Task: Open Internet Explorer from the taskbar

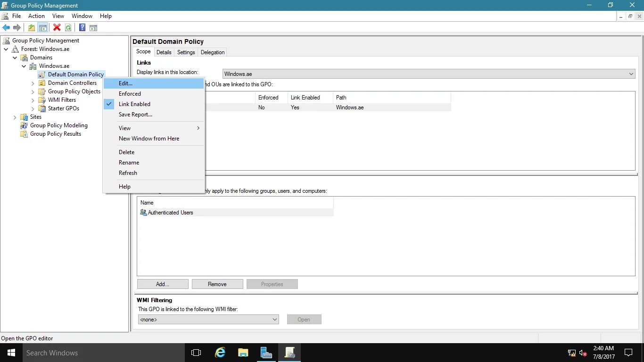Action: (x=220, y=353)
